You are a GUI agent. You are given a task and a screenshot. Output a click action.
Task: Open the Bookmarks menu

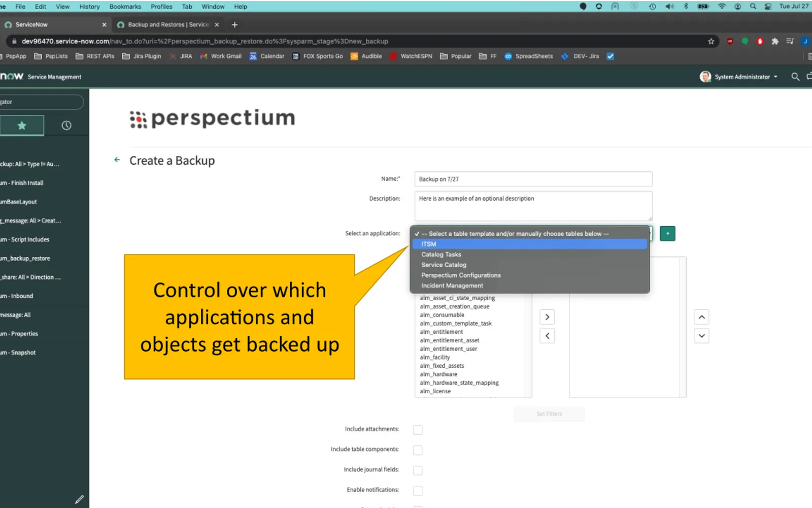pyautogui.click(x=125, y=7)
